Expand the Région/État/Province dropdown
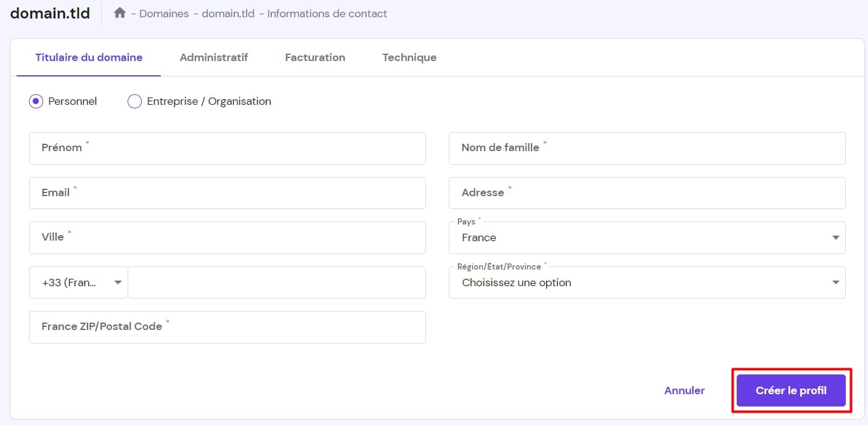 pyautogui.click(x=647, y=283)
